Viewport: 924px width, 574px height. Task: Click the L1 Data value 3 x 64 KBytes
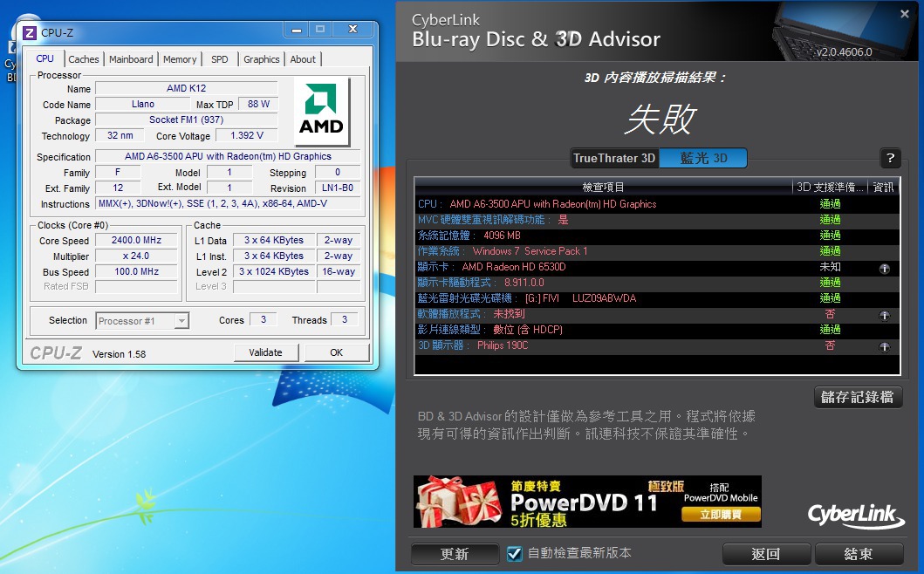click(274, 240)
